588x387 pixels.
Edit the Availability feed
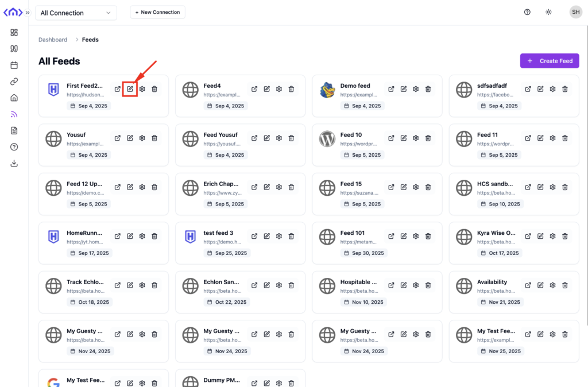[x=540, y=285]
